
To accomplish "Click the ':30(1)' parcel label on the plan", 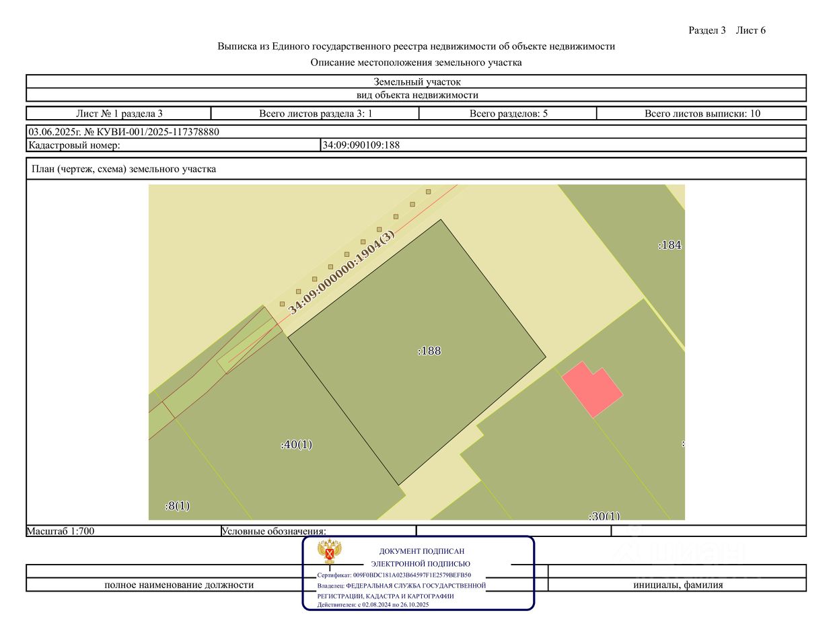I will click(604, 516).
